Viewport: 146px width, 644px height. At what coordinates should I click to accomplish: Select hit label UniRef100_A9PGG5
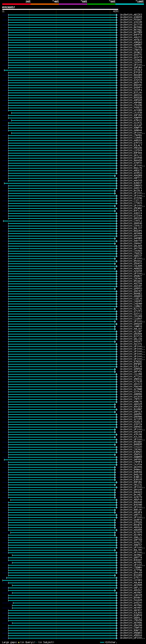click(x=131, y=100)
